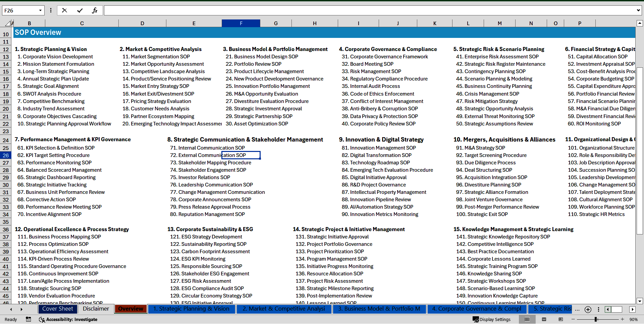Click the Cancel entry X icon
The width and height of the screenshot is (644, 324).
(x=64, y=10)
